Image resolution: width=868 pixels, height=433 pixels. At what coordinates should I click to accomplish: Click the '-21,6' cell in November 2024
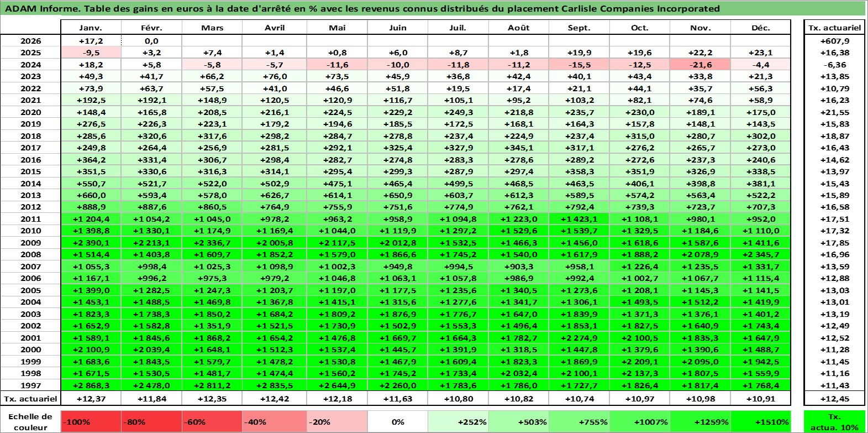[700, 65]
